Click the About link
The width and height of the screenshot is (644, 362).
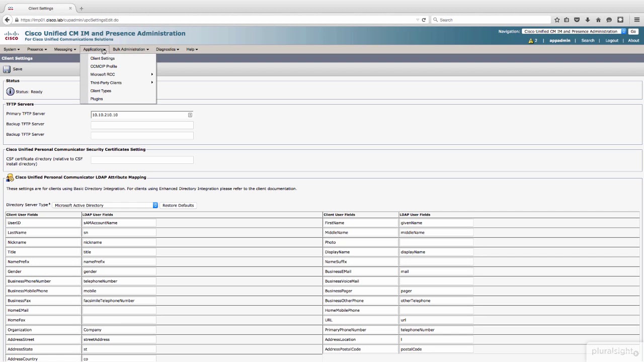click(633, 41)
